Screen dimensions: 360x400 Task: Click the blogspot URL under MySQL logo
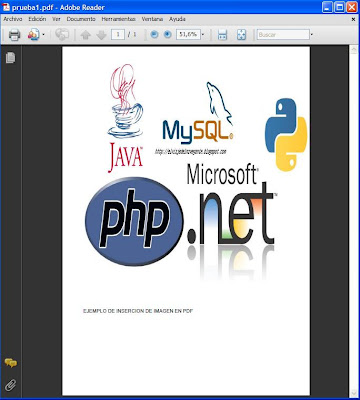click(x=191, y=152)
